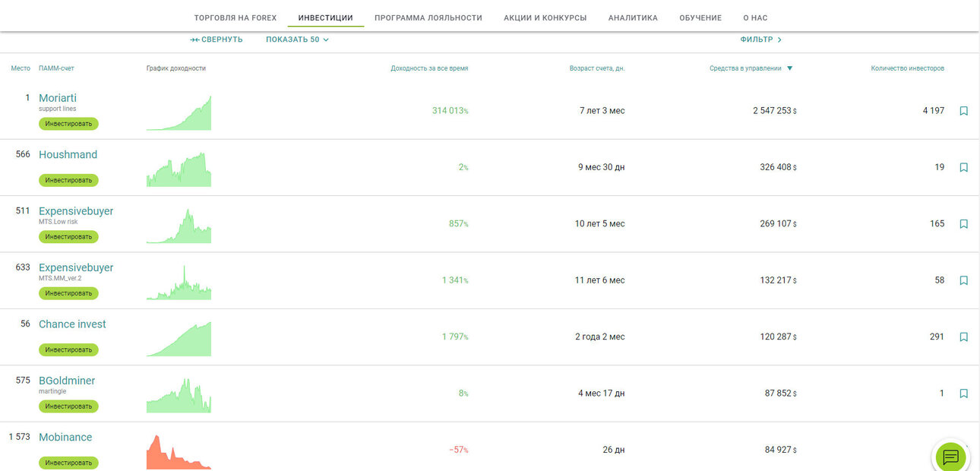Click the 326 408 $ funds value

click(778, 167)
